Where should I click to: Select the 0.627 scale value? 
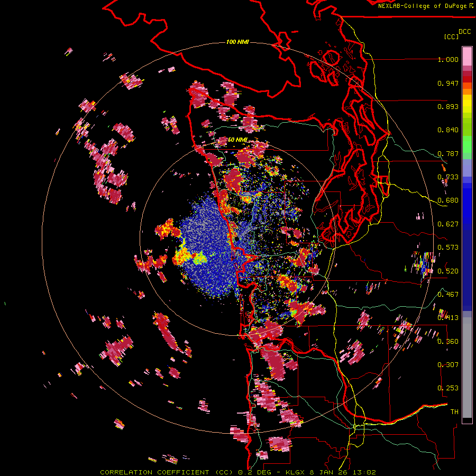pyautogui.click(x=448, y=224)
